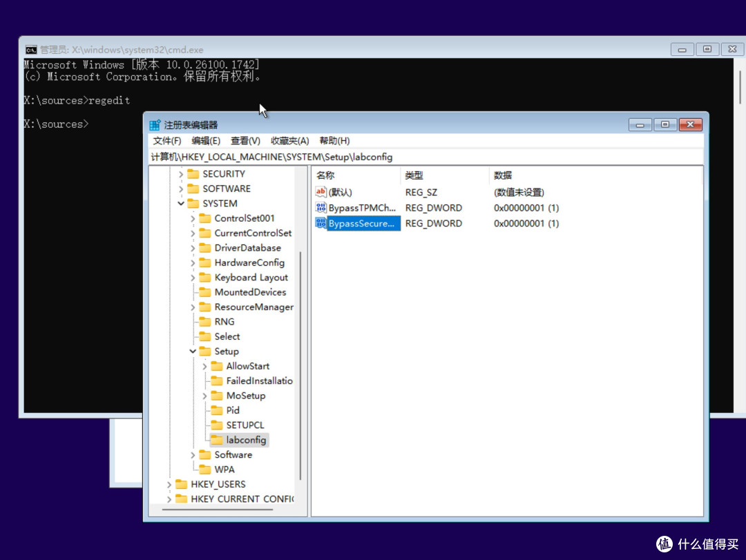
Task: Click the tree pane vertical scrollbar
Action: pyautogui.click(x=300, y=365)
